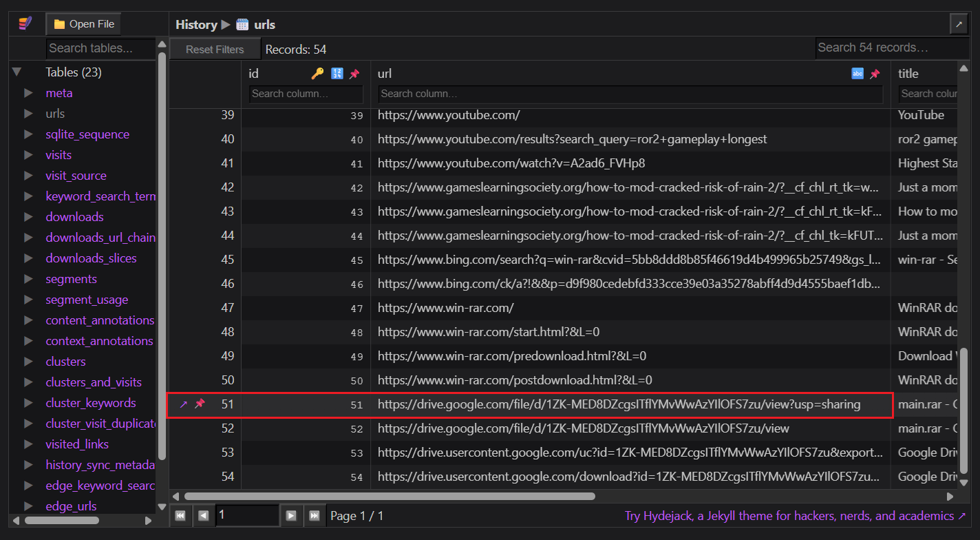The image size is (980, 540).
Task: Click the table scroll right arrow
Action: click(x=950, y=496)
